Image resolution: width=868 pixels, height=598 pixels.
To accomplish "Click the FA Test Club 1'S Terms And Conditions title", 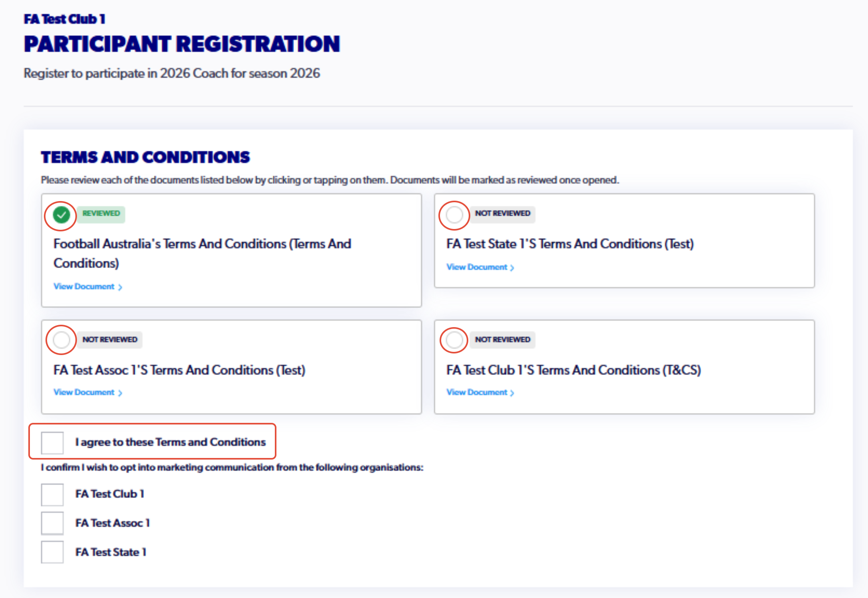I will [x=574, y=370].
